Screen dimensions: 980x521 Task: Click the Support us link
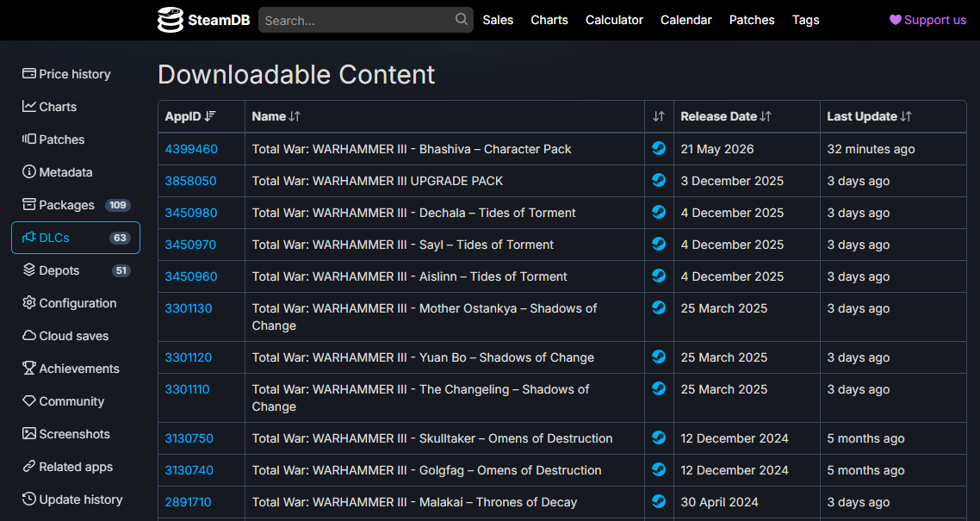(927, 20)
